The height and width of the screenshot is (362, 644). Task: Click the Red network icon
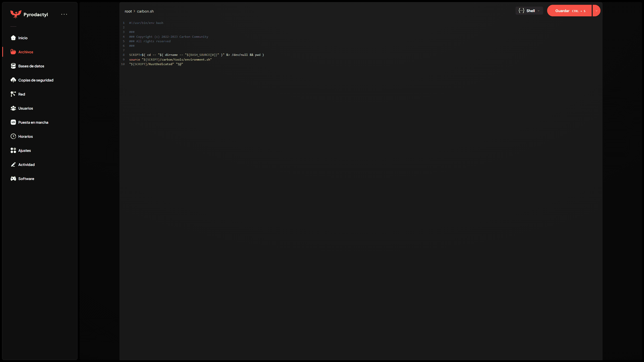[x=13, y=94]
